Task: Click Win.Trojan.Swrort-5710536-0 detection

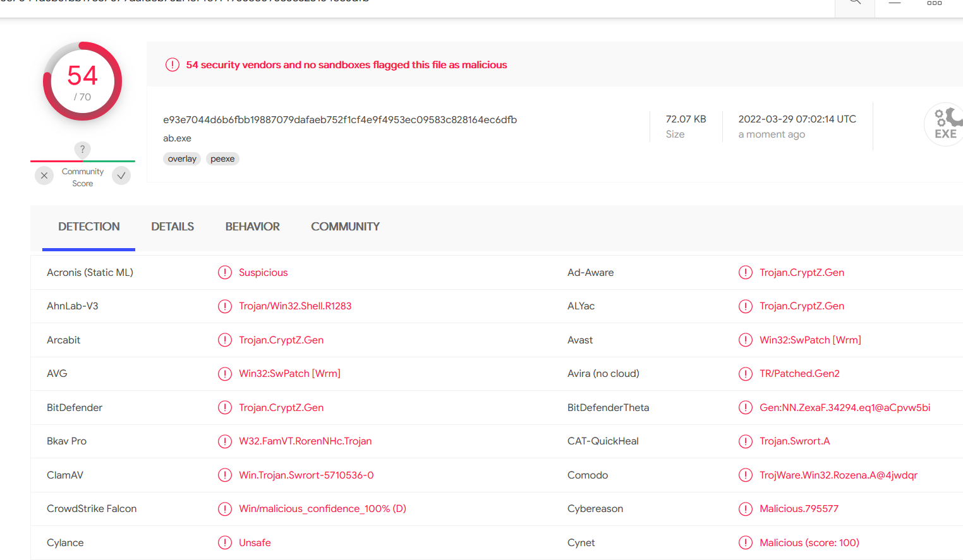Action: pyautogui.click(x=306, y=475)
